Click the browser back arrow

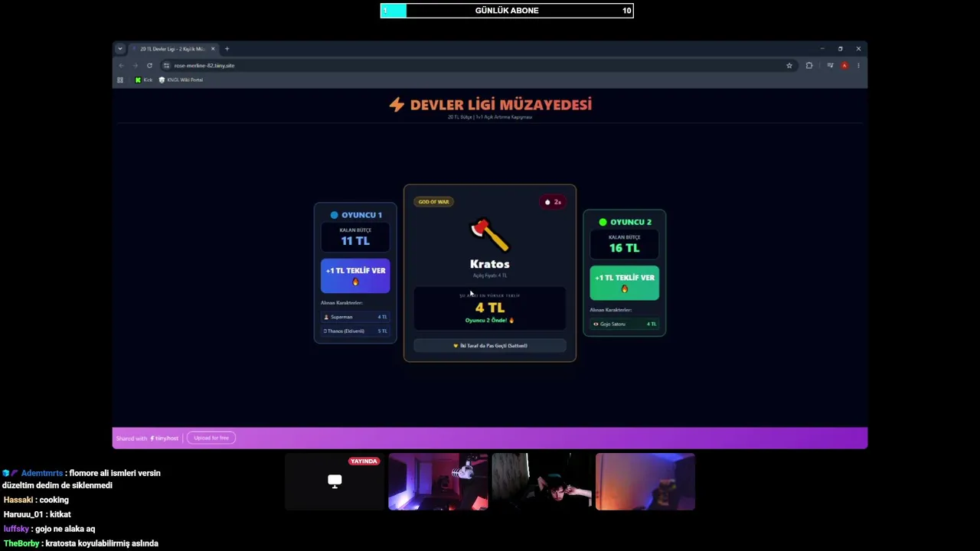[121, 66]
